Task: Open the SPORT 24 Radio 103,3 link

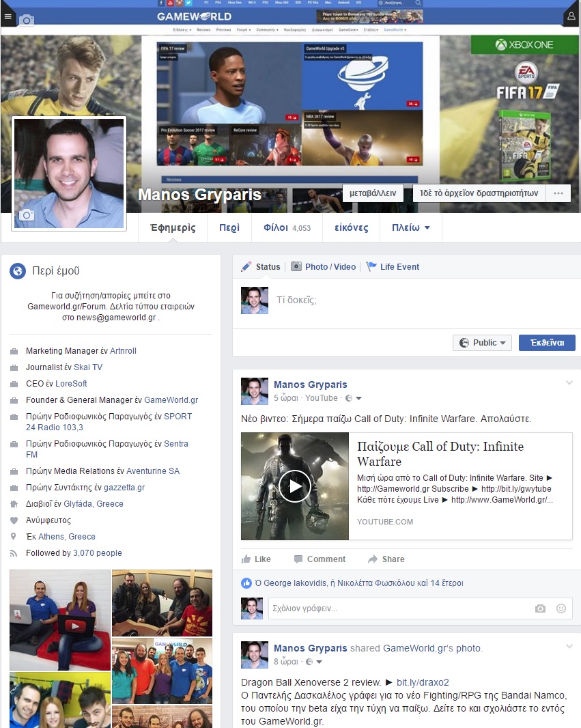Action: click(x=109, y=421)
